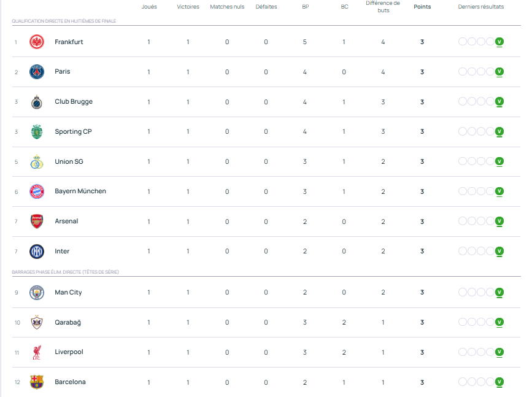The image size is (532, 397).
Task: Click the Club Brugge crest icon
Action: (37, 102)
